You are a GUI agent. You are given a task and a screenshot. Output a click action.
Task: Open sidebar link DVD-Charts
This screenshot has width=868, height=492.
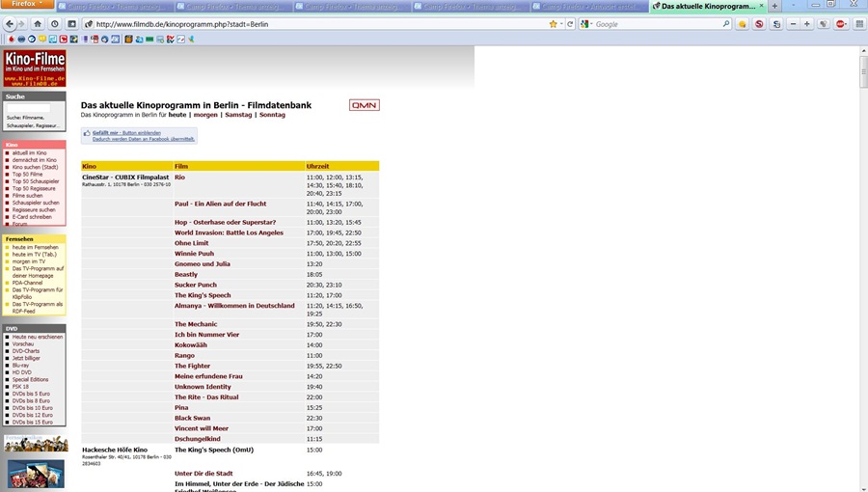tap(25, 351)
